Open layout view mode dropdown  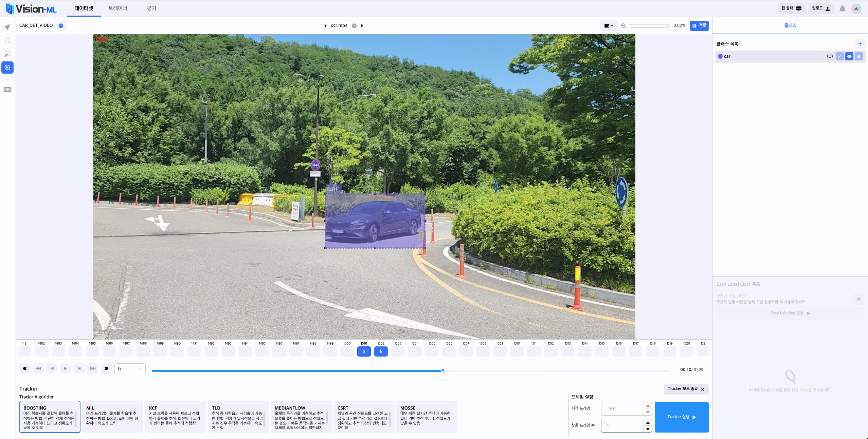[x=609, y=26]
